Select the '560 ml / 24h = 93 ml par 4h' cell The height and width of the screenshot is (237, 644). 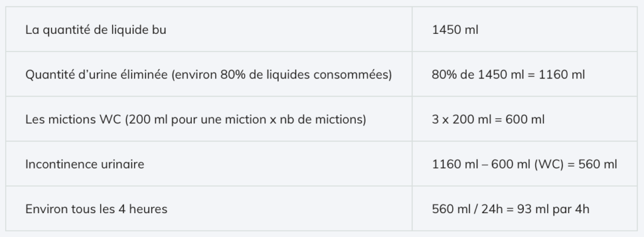coord(525,209)
